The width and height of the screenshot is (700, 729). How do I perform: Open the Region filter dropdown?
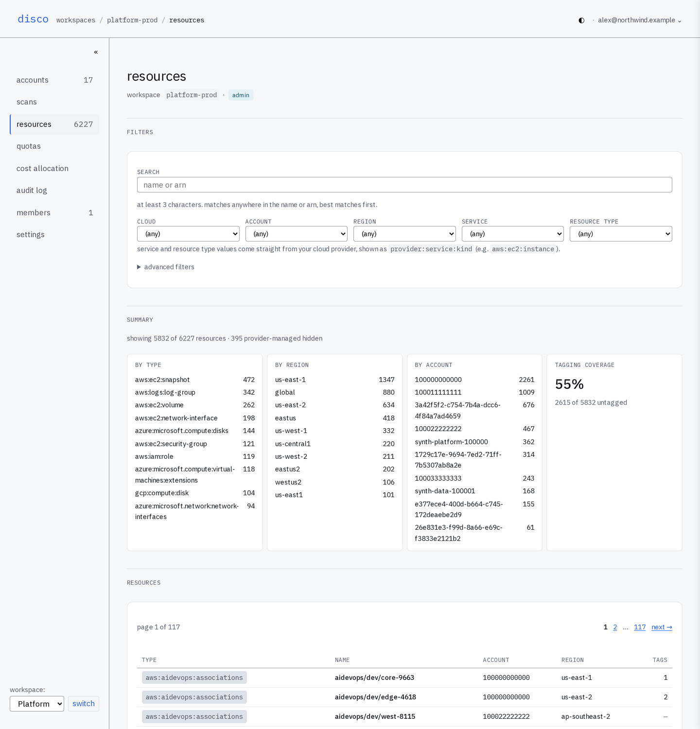coord(404,234)
